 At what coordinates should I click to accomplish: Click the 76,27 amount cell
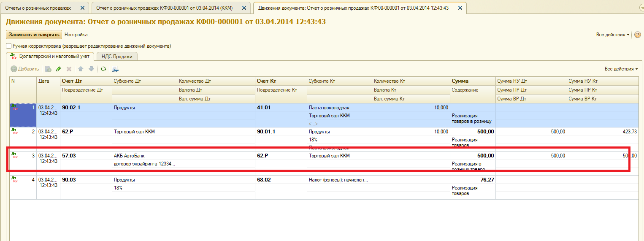coord(473,180)
